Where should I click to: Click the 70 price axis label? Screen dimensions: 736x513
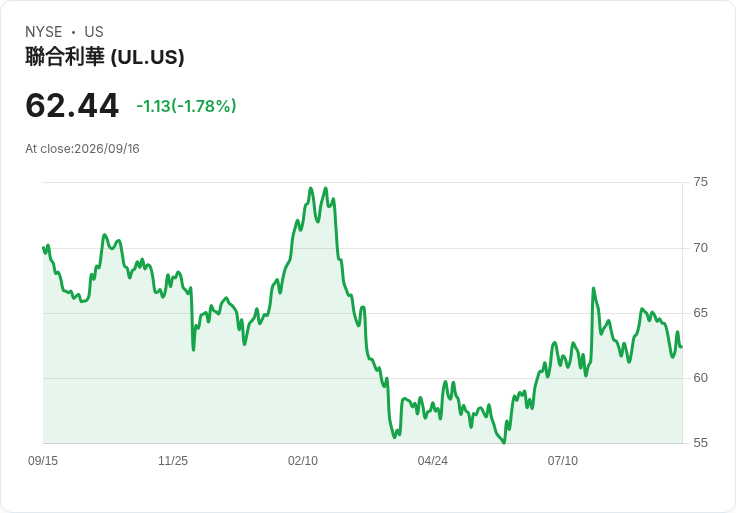pyautogui.click(x=700, y=248)
